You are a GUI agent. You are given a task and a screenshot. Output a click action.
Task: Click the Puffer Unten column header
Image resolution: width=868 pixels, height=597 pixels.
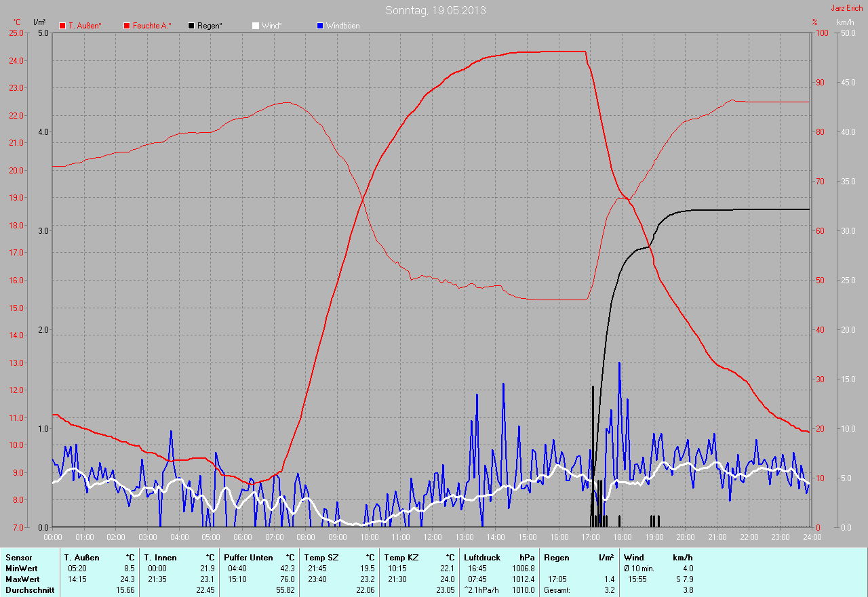tap(248, 558)
